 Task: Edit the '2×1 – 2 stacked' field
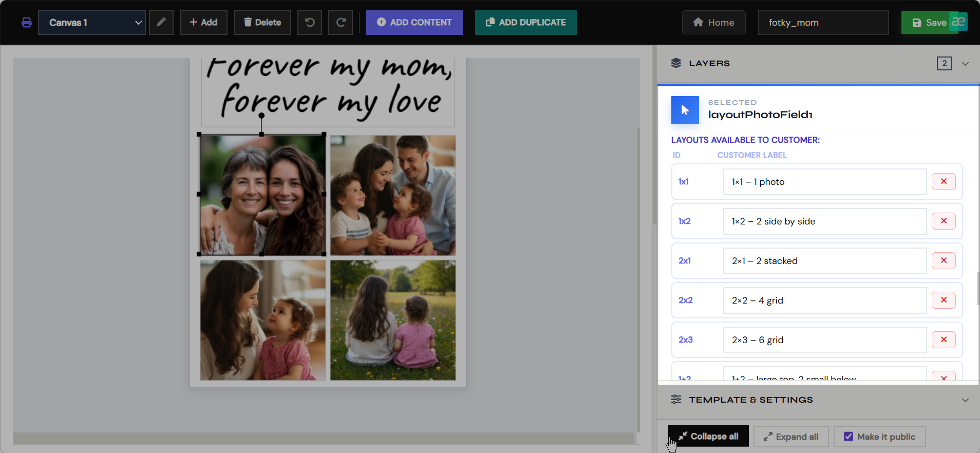(825, 261)
